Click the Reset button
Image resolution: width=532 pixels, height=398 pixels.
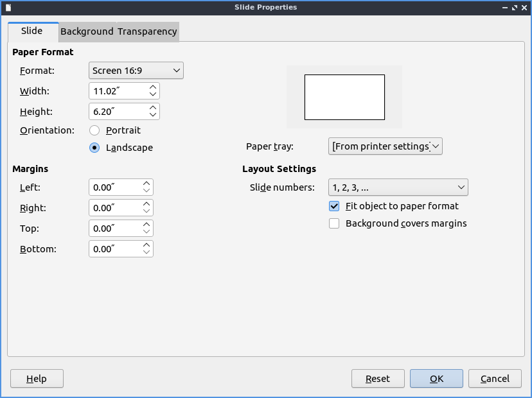[378, 379]
